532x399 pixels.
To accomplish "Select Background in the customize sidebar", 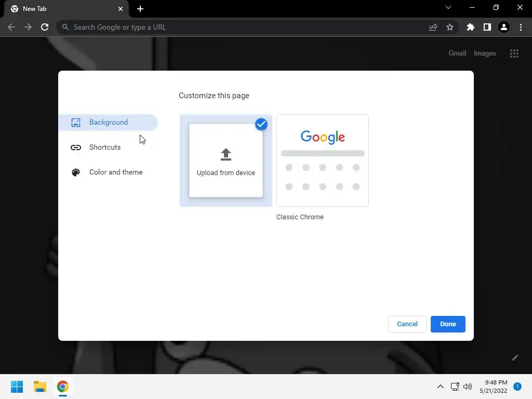I will pos(108,123).
